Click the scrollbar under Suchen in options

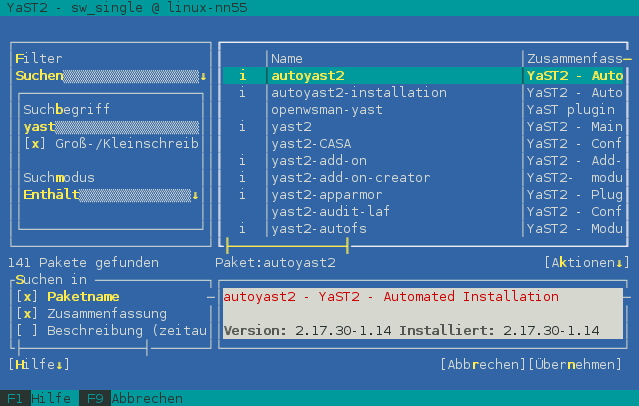click(x=83, y=348)
